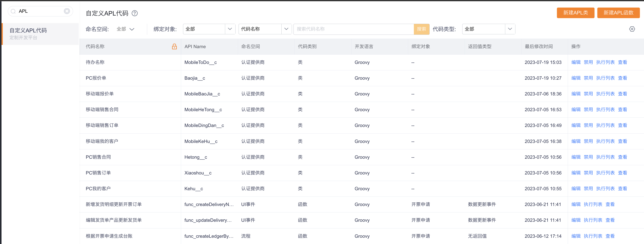Click the help question mark icon
The width and height of the screenshot is (644, 244).
[134, 13]
